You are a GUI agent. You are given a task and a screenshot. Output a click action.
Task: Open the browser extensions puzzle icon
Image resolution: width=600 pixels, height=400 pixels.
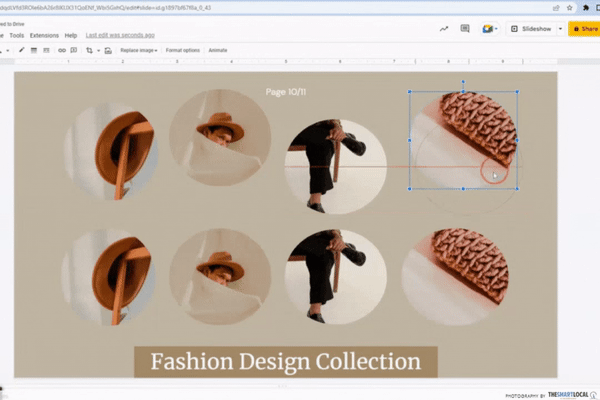pos(584,7)
